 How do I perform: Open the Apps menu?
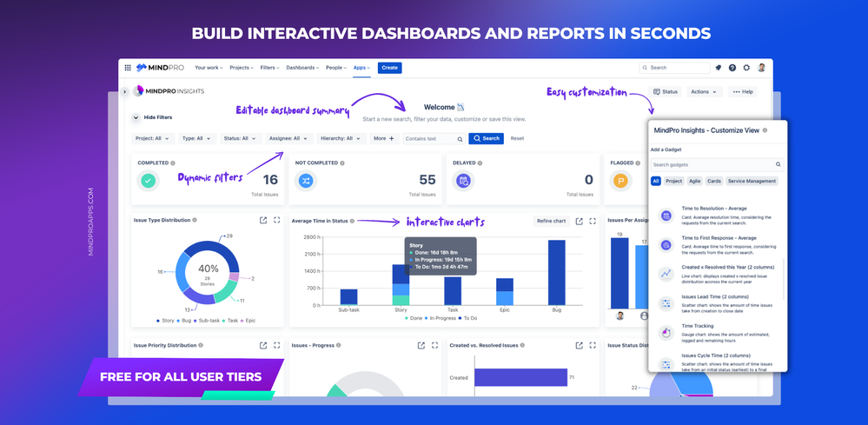coord(362,68)
